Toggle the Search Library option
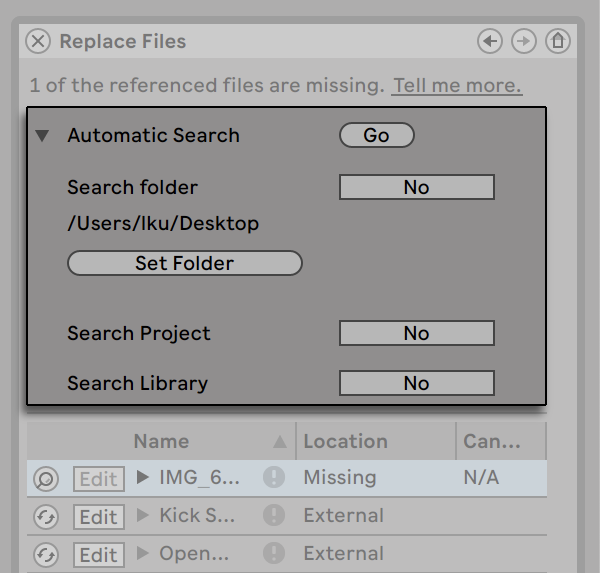 click(416, 383)
